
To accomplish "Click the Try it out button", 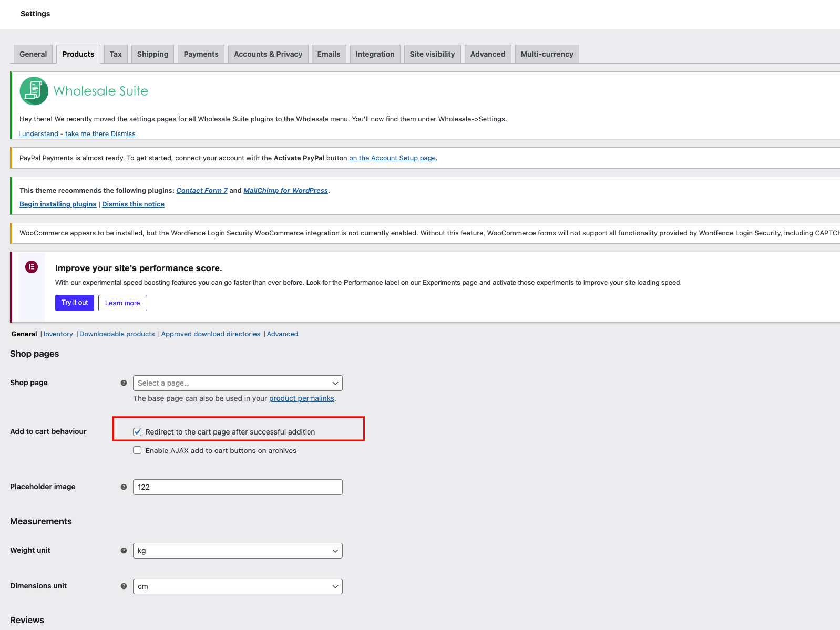I will (75, 303).
